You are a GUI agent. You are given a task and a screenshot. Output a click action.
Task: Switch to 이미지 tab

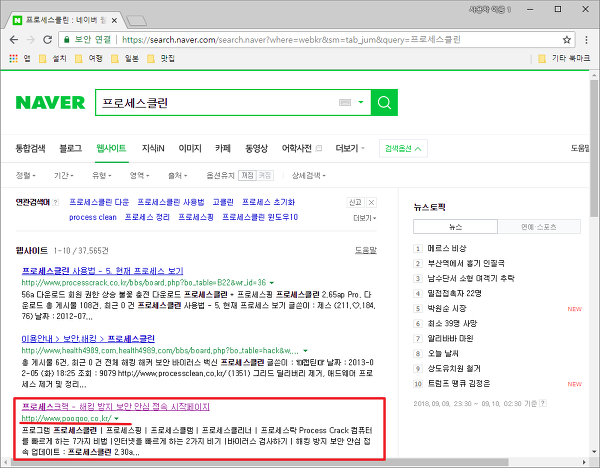pos(190,148)
